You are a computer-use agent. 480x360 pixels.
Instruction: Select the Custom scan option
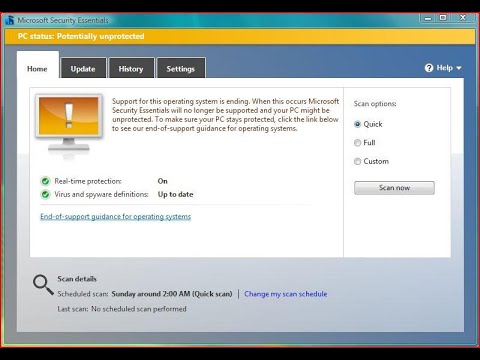(x=357, y=161)
